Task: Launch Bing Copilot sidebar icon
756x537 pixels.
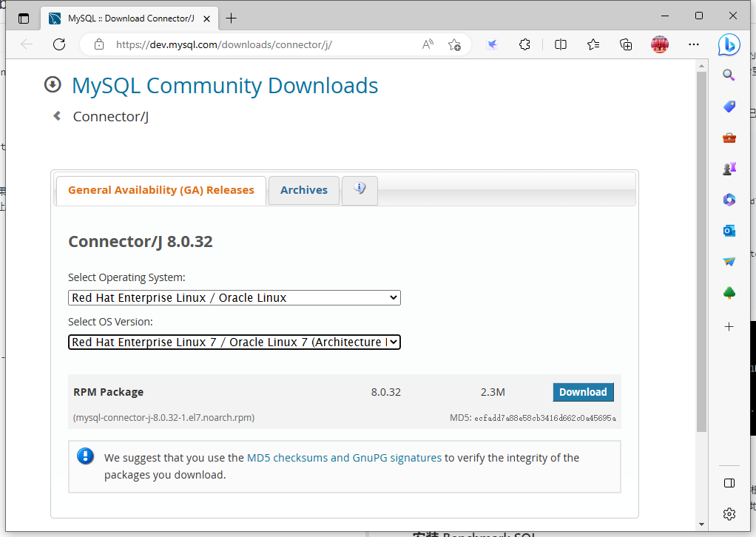Action: 729,45
